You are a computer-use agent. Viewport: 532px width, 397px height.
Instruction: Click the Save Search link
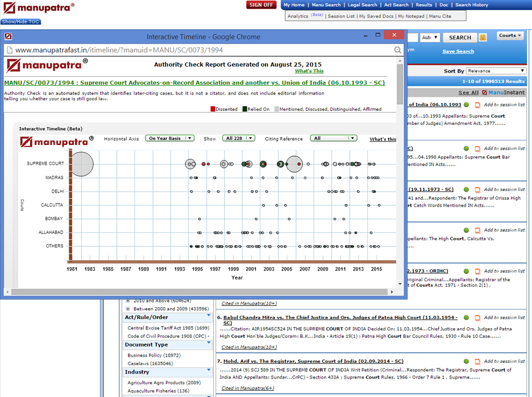point(458,52)
